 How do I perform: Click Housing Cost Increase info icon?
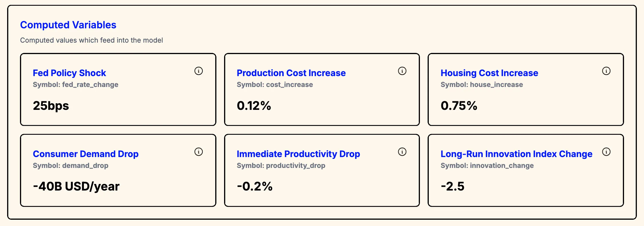(x=606, y=71)
